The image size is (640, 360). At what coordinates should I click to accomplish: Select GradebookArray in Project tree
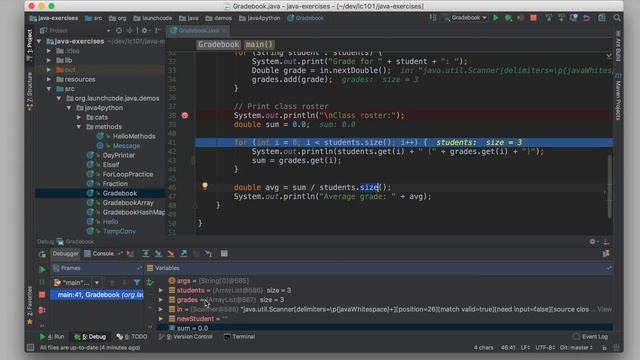click(x=128, y=203)
